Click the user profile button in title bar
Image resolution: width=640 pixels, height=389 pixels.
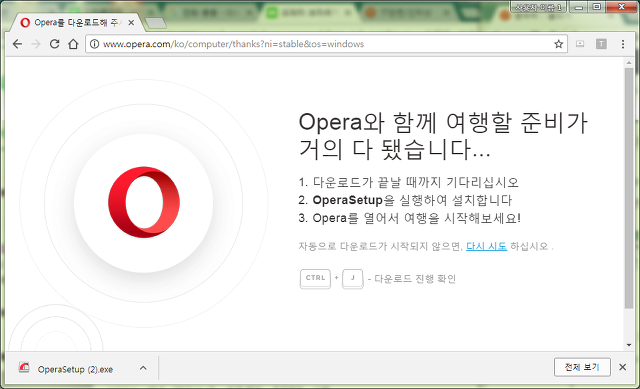538,7
